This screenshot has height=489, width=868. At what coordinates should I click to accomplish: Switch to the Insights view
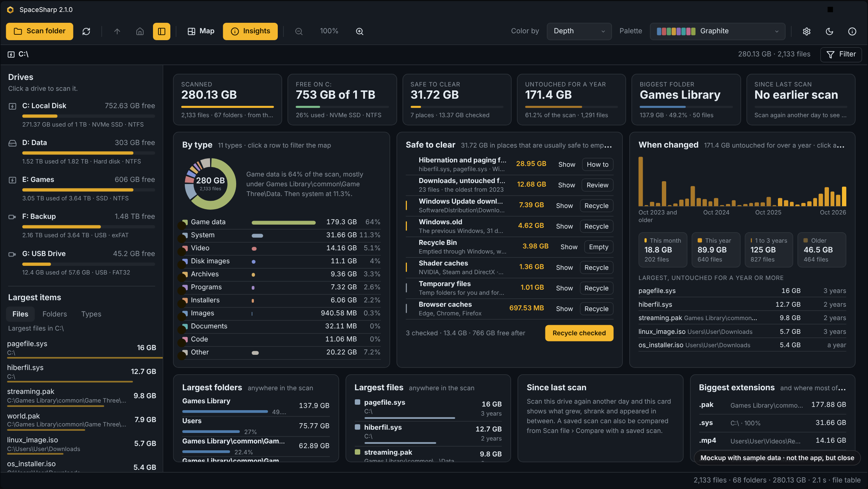coord(250,31)
